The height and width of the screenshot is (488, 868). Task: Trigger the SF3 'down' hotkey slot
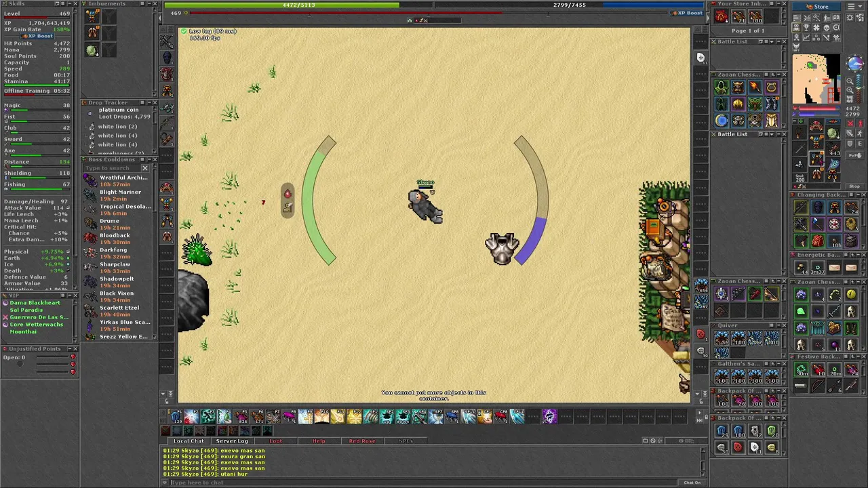click(x=403, y=416)
